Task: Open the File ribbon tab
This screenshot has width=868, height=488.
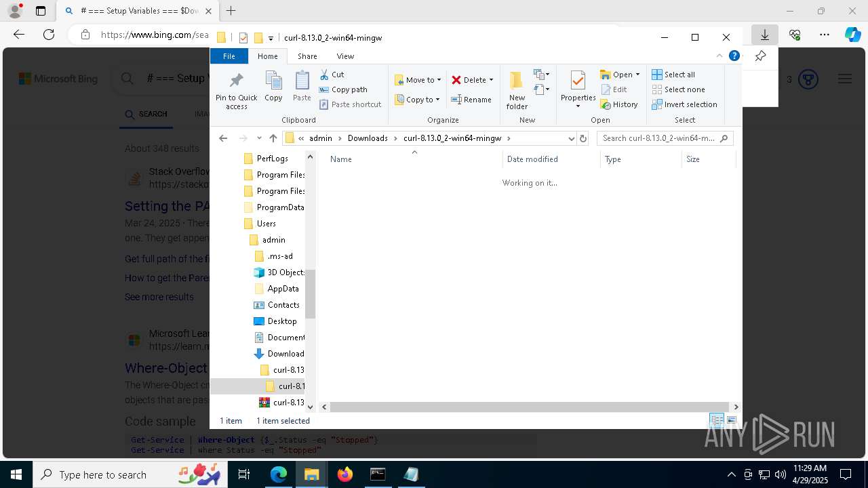Action: click(x=229, y=56)
